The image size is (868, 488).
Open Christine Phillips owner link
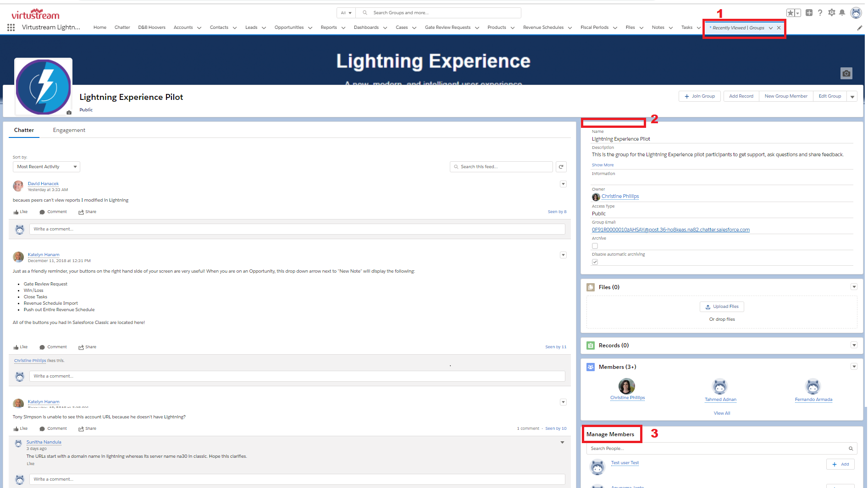point(620,197)
